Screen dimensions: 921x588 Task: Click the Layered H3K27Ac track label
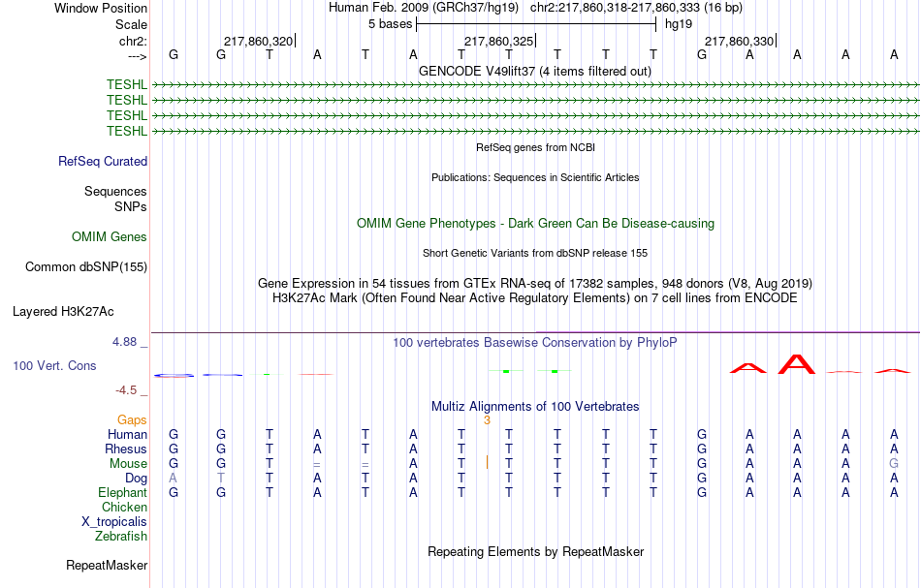tap(63, 312)
